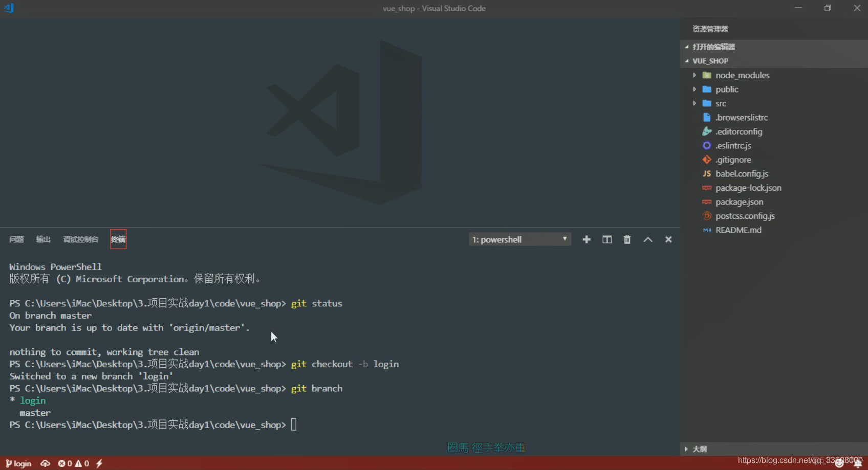Expand the src folder
The image size is (868, 470).
pyautogui.click(x=695, y=103)
